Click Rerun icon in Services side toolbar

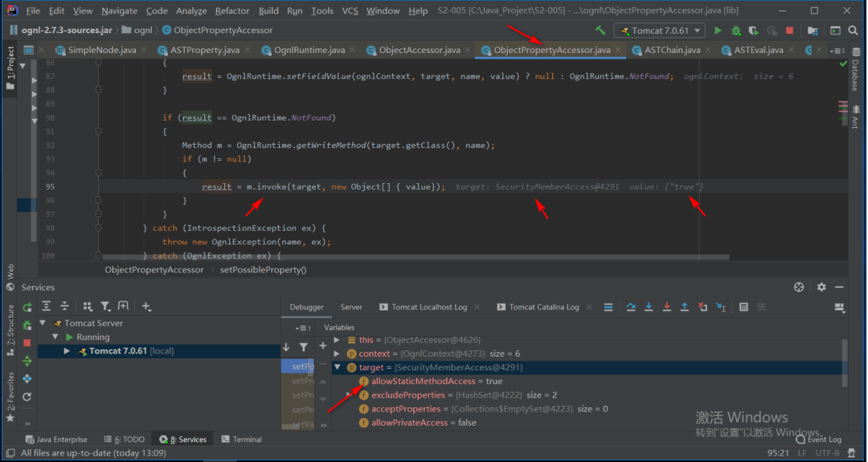[27, 308]
